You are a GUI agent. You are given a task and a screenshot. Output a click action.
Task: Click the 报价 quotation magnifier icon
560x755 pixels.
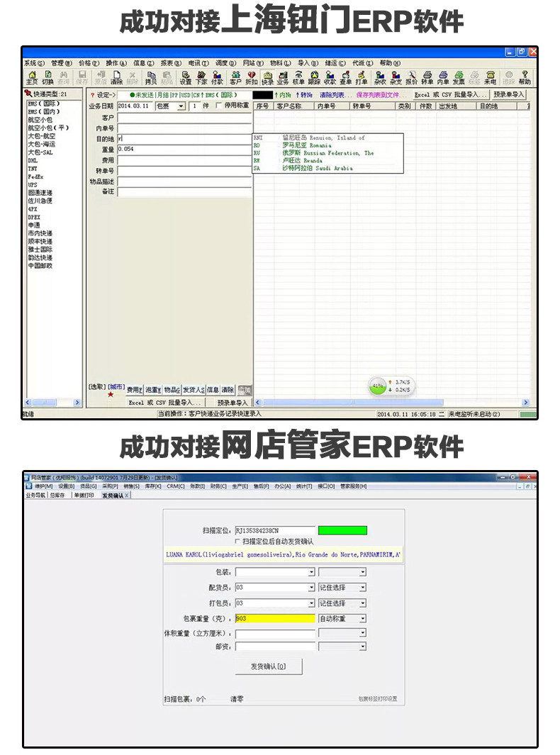412,77
